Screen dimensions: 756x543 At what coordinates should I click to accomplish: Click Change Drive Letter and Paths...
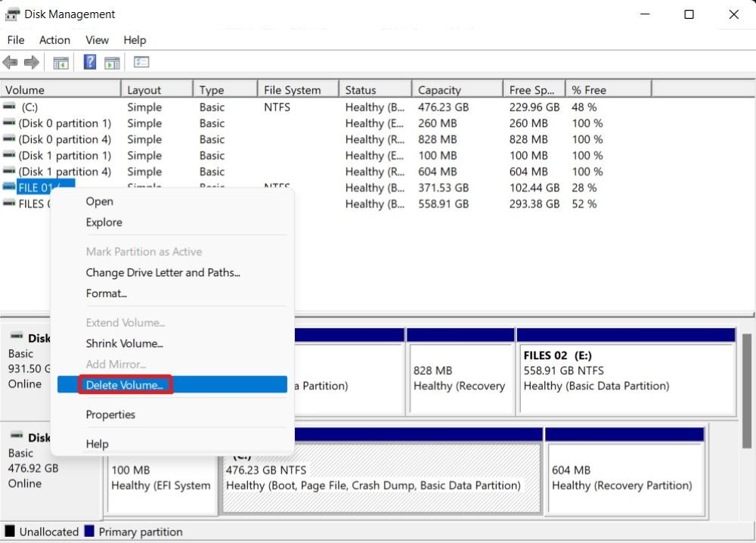163,272
